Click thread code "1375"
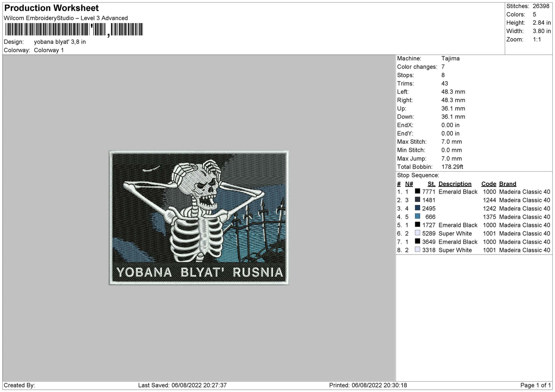Viewport: 555px width, 392px height. [490, 217]
